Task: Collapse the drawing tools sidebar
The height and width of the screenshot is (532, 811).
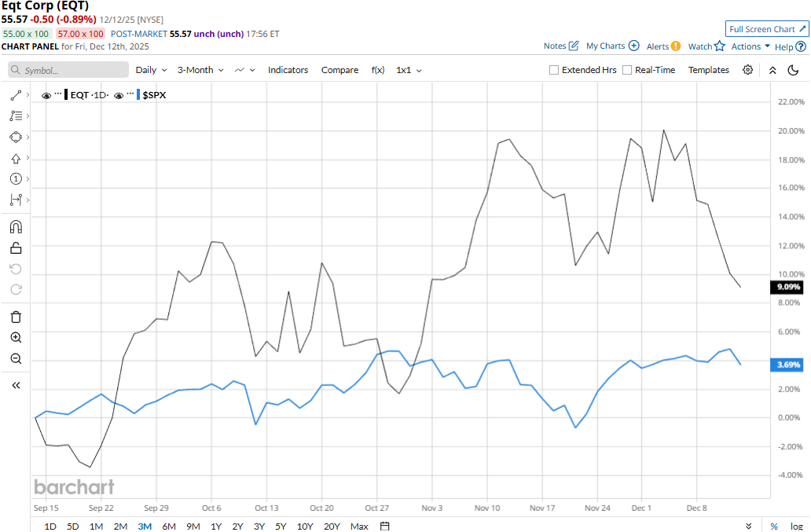Action: pyautogui.click(x=16, y=385)
